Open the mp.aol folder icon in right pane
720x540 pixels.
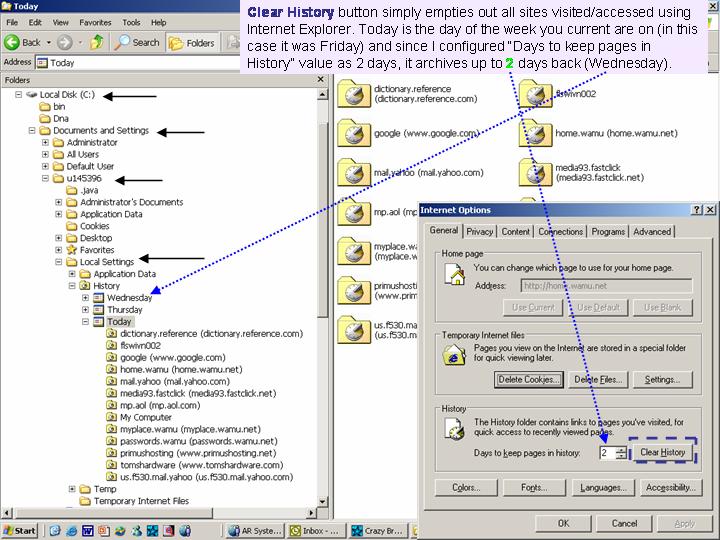pyautogui.click(x=354, y=212)
